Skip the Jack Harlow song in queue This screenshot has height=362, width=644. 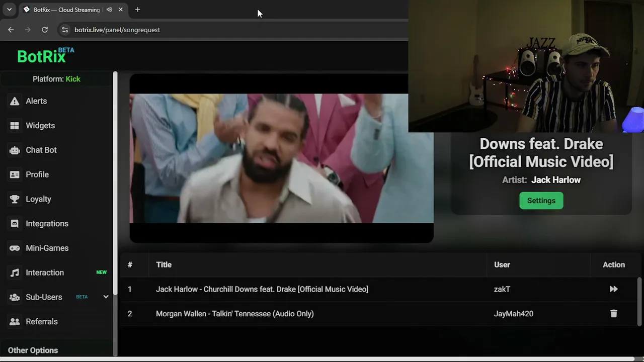(x=613, y=289)
